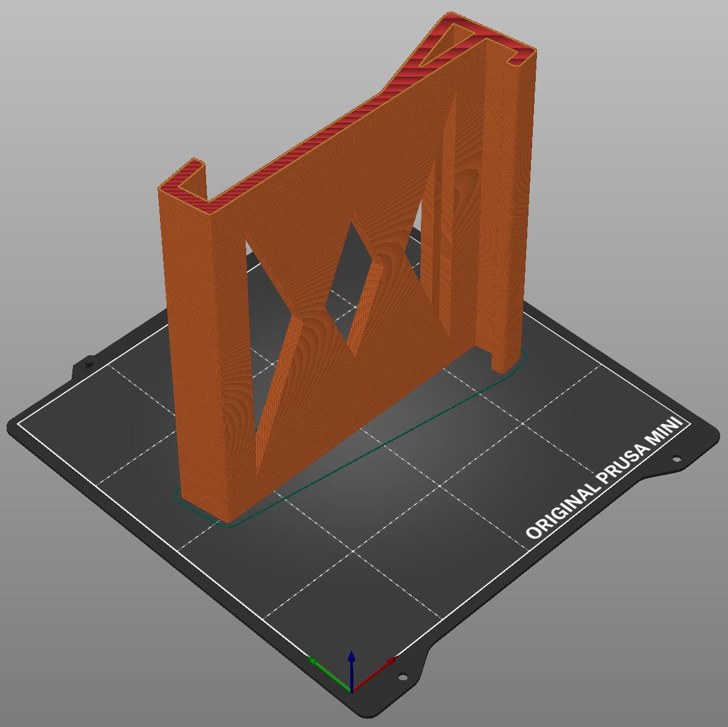This screenshot has height=727, width=728.
Task: Click the ORIGINAL PRUSA MINI bed label
Action: click(x=606, y=479)
